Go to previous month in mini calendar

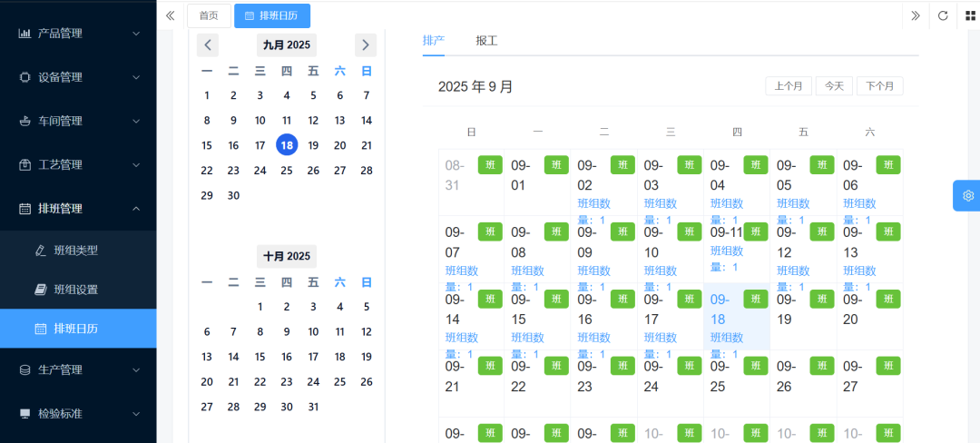pos(208,44)
